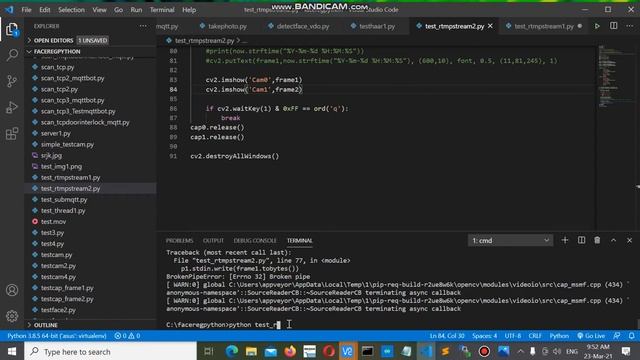Open Task View on taskbar
Image resolution: width=640 pixels, height=360 pixels.
(209, 351)
